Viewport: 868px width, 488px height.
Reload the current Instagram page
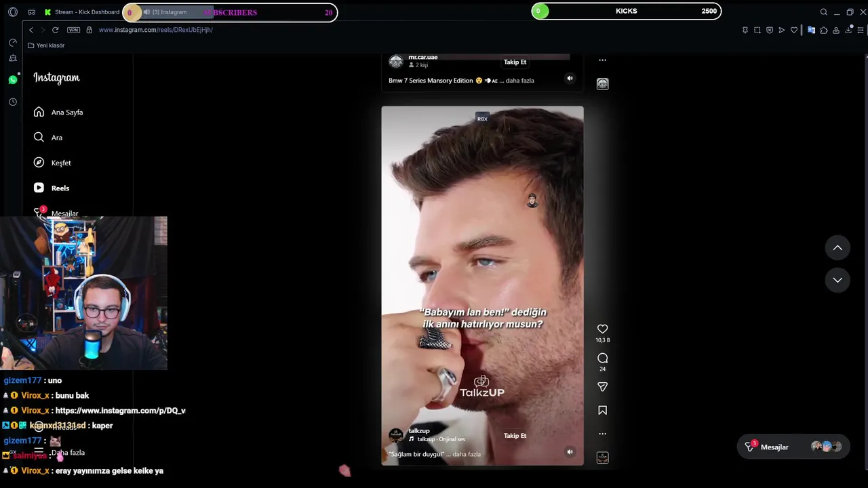(55, 30)
